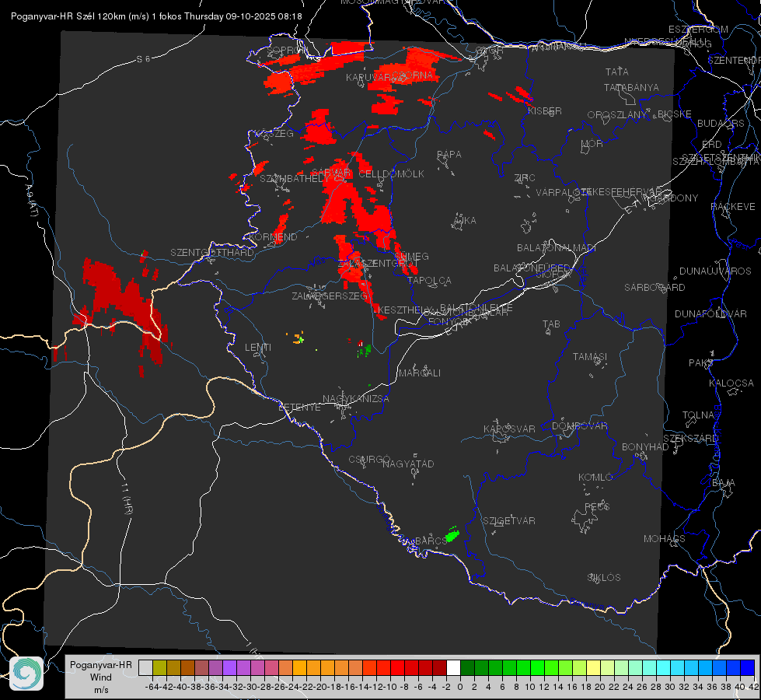Pick the yellow swatch between 18 and 20
Viewport: 761px width, 700px height.
point(594,667)
